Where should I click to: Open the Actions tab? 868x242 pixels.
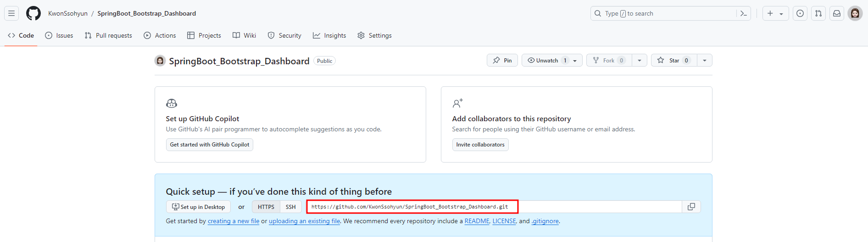point(160,35)
